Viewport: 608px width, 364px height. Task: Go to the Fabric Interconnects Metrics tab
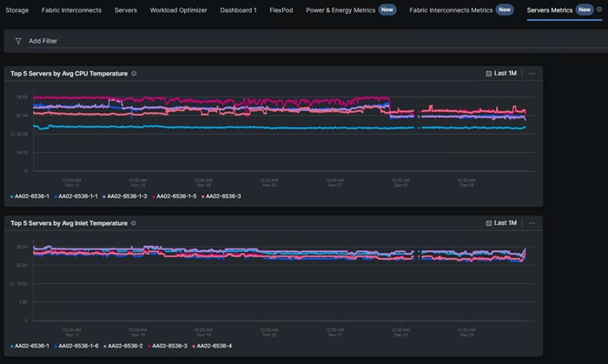[x=451, y=10]
